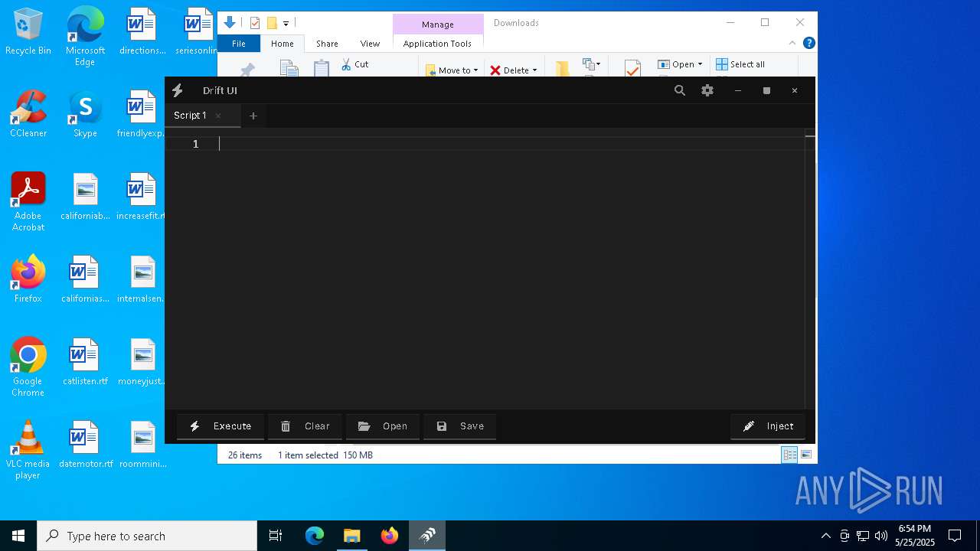Select the Firefox desktop shortcut
The image size is (980, 551).
point(28,279)
